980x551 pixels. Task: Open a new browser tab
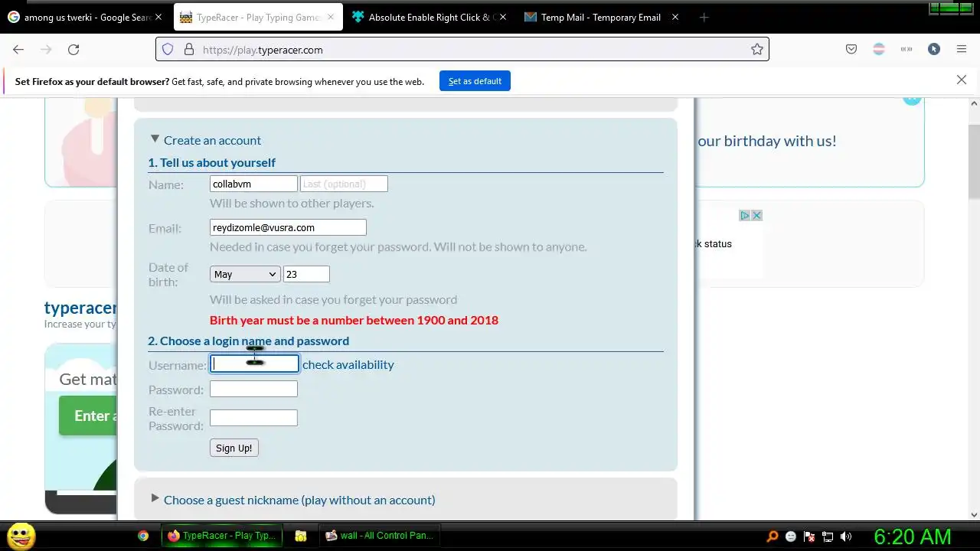click(704, 17)
